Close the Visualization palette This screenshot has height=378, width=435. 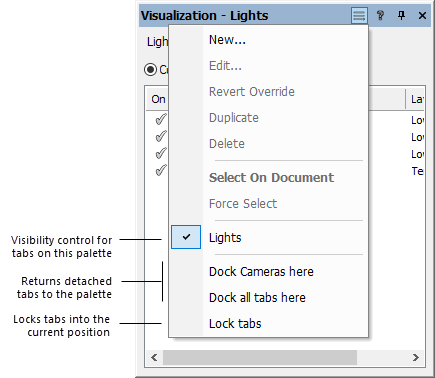[422, 15]
